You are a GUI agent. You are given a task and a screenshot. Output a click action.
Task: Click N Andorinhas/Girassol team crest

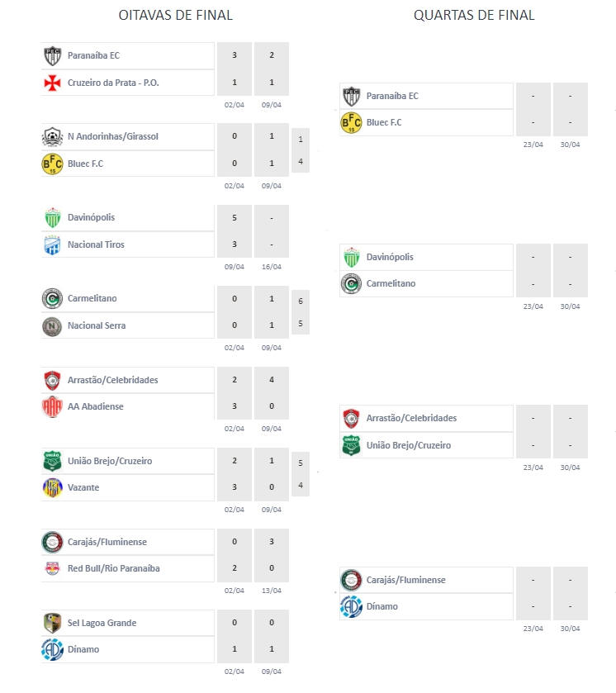point(52,136)
